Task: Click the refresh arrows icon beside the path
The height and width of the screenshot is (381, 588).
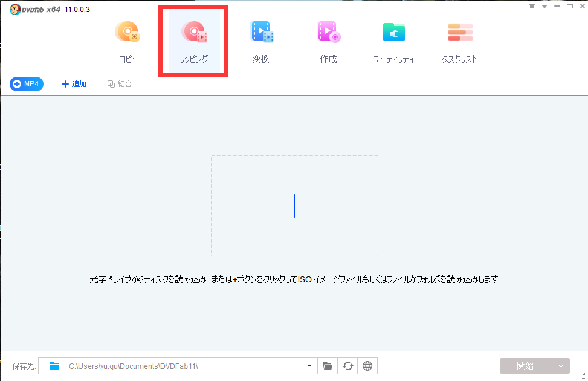Action: click(347, 366)
